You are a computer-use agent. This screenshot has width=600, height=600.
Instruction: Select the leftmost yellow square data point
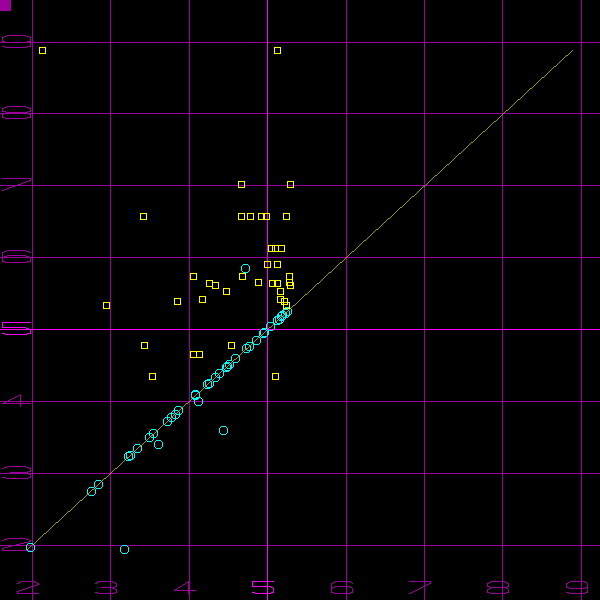click(106, 305)
